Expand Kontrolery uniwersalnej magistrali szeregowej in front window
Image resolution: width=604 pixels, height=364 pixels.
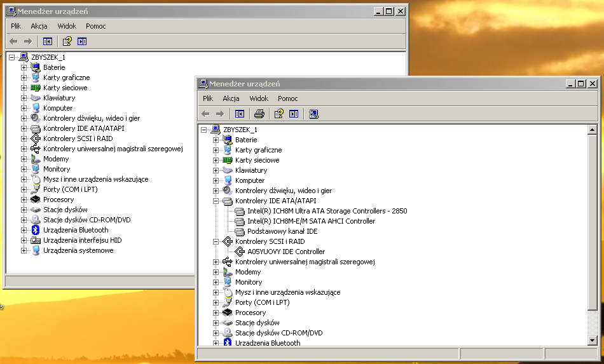[216, 262]
